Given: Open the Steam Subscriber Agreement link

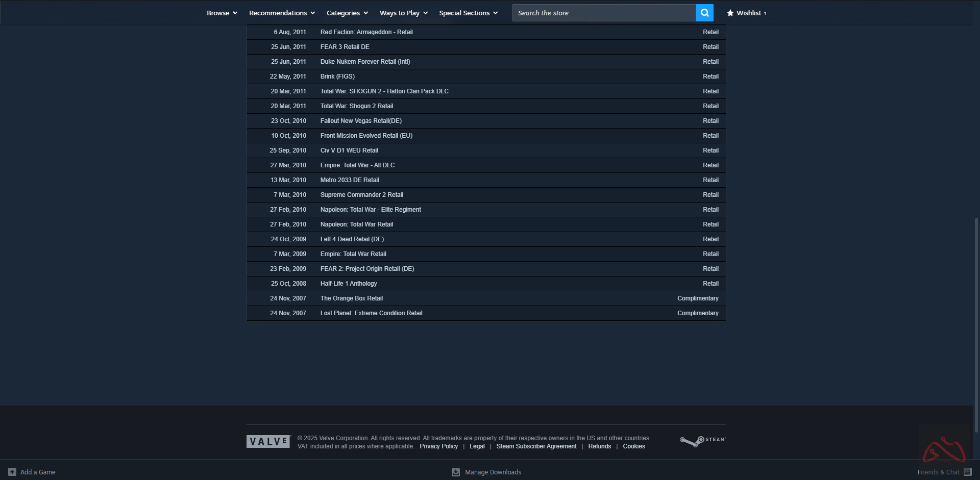Looking at the screenshot, I should click(x=536, y=446).
